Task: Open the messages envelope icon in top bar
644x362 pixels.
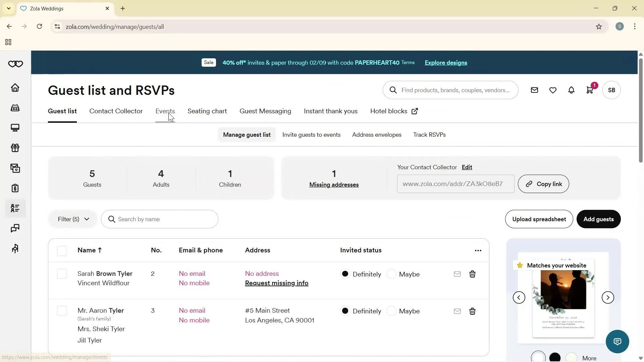Action: (534, 90)
